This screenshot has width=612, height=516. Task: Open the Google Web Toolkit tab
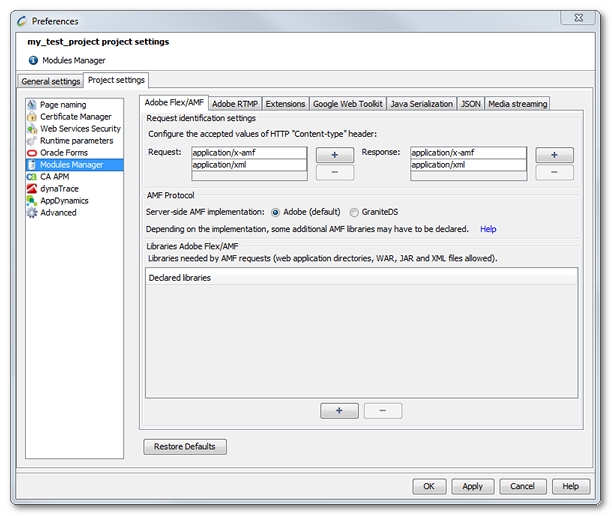347,104
